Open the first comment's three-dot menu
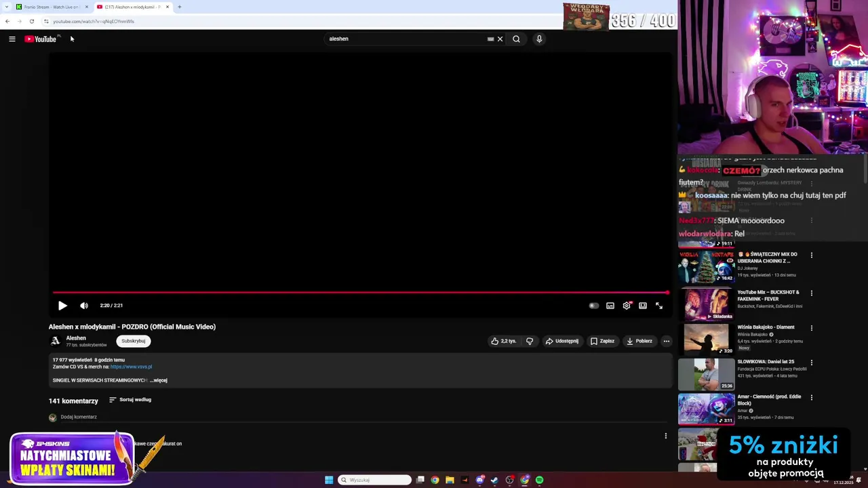The width and height of the screenshot is (868, 488). pos(666,436)
